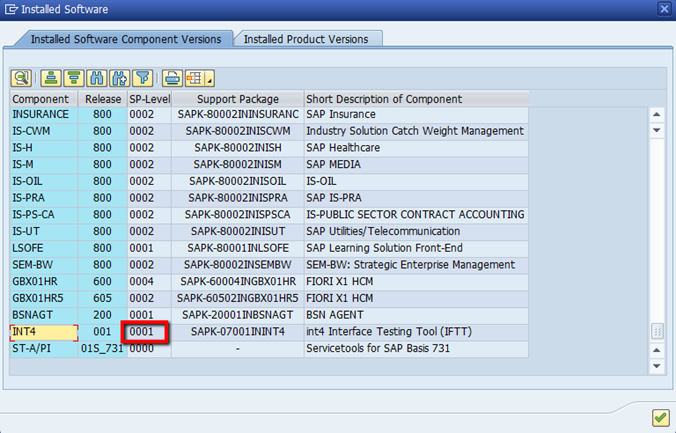The image size is (676, 433).
Task: Select the IS-OIL component cell
Action: (x=44, y=181)
